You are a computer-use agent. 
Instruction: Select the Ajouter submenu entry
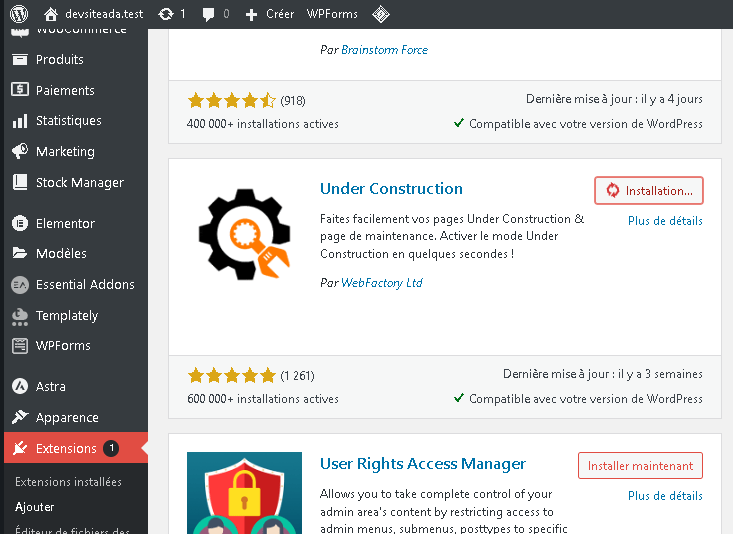pos(35,507)
